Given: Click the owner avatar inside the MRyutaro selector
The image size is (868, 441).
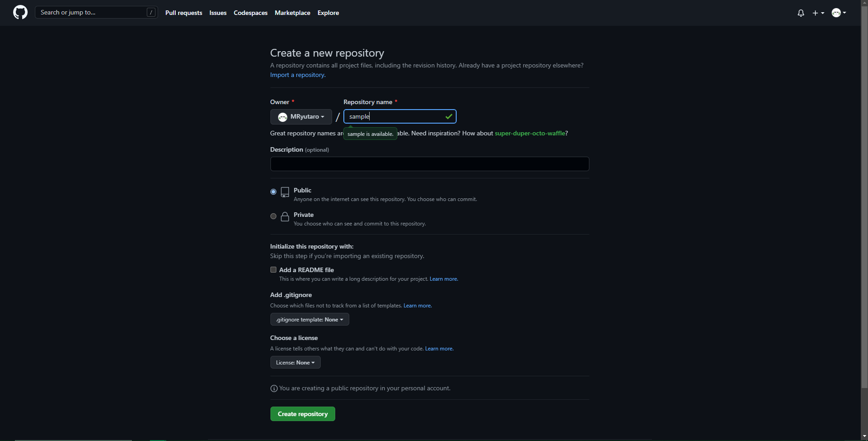Looking at the screenshot, I should [283, 117].
